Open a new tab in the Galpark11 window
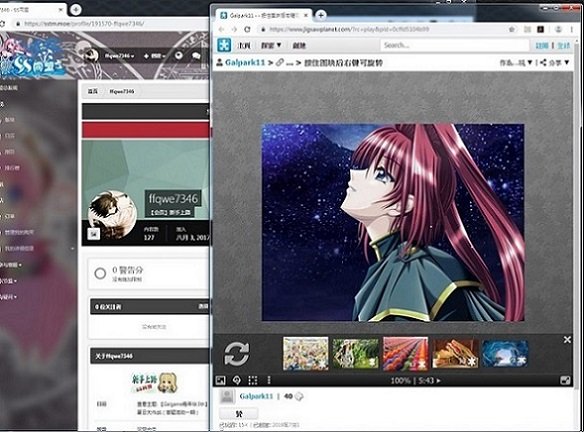This screenshot has height=432, width=584. (x=320, y=15)
